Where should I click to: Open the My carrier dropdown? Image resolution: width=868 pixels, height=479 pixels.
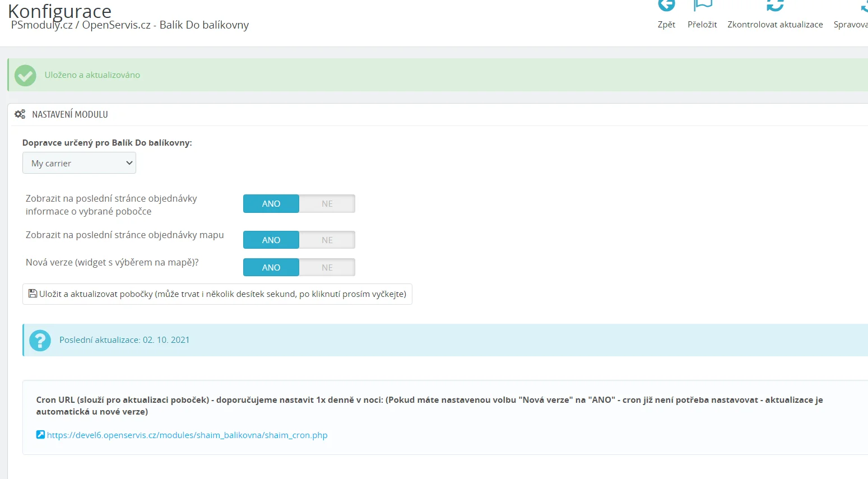[79, 164]
